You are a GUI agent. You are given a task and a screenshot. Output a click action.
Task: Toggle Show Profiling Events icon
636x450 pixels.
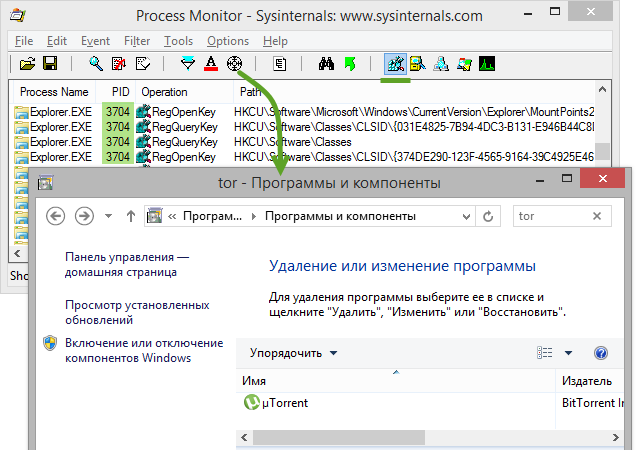[x=487, y=64]
